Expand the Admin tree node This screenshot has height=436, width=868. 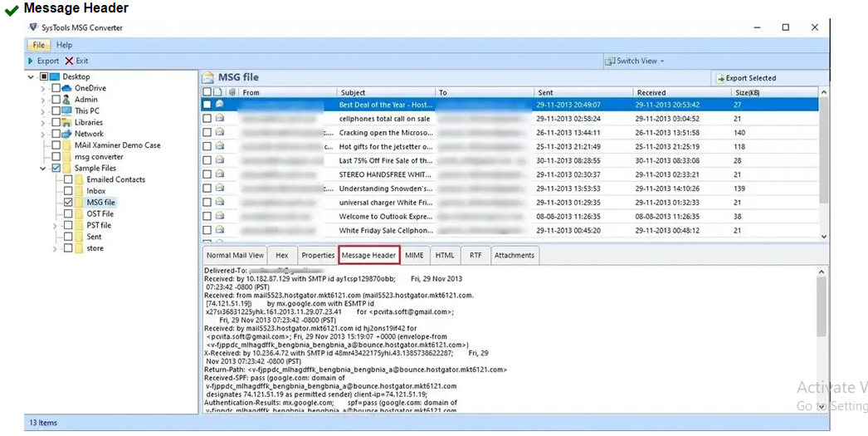coord(43,100)
